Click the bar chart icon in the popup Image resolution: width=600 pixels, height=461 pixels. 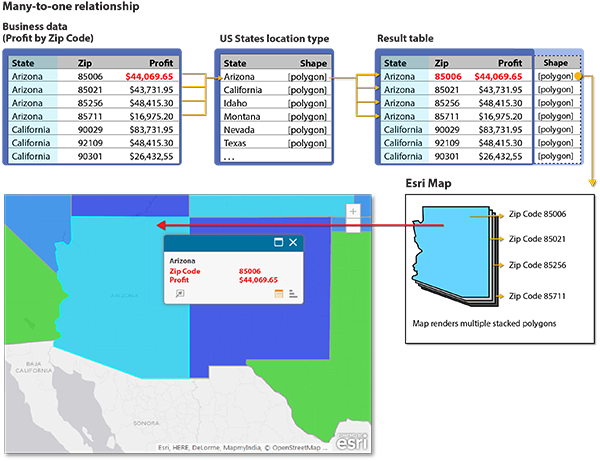[291, 293]
